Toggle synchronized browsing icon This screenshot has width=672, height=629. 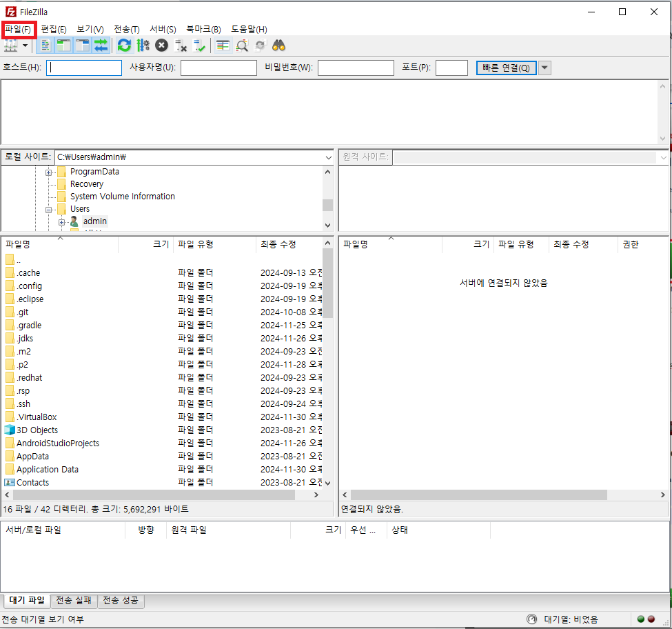point(260,46)
